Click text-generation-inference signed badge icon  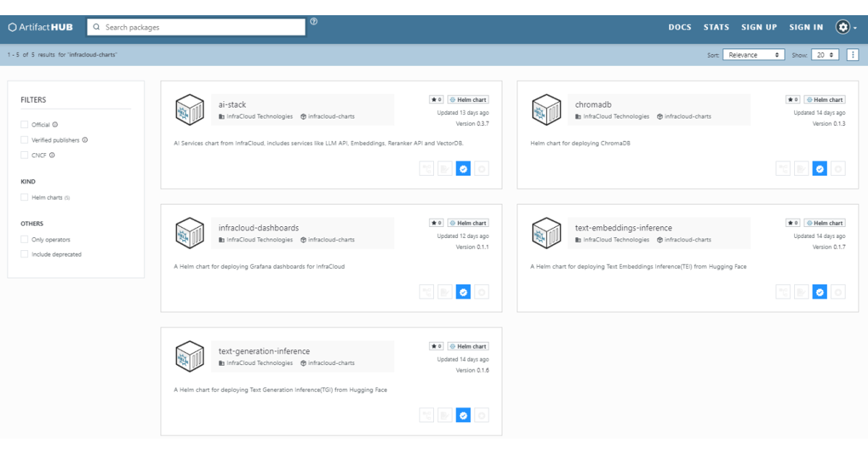(x=445, y=416)
